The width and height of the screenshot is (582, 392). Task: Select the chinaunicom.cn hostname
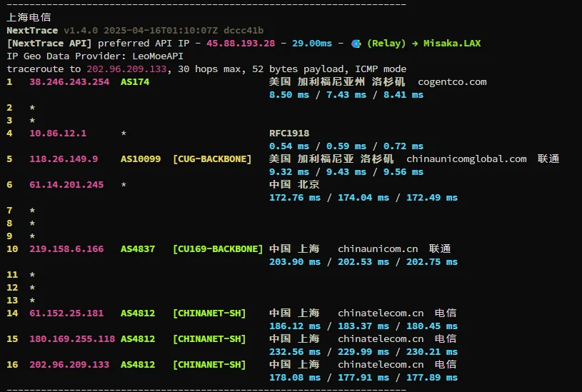click(x=378, y=249)
